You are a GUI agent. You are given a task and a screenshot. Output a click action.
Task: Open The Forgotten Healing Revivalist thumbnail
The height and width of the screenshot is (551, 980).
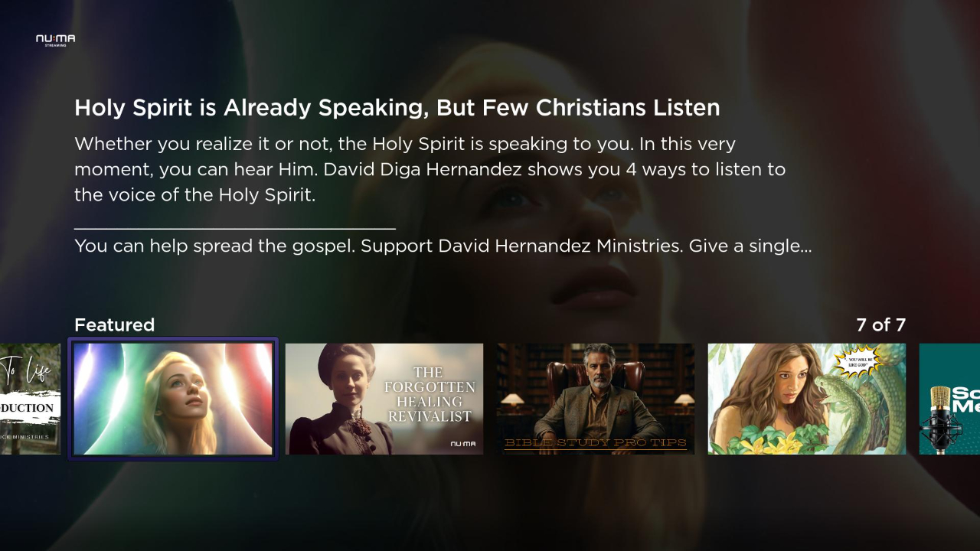click(x=384, y=399)
